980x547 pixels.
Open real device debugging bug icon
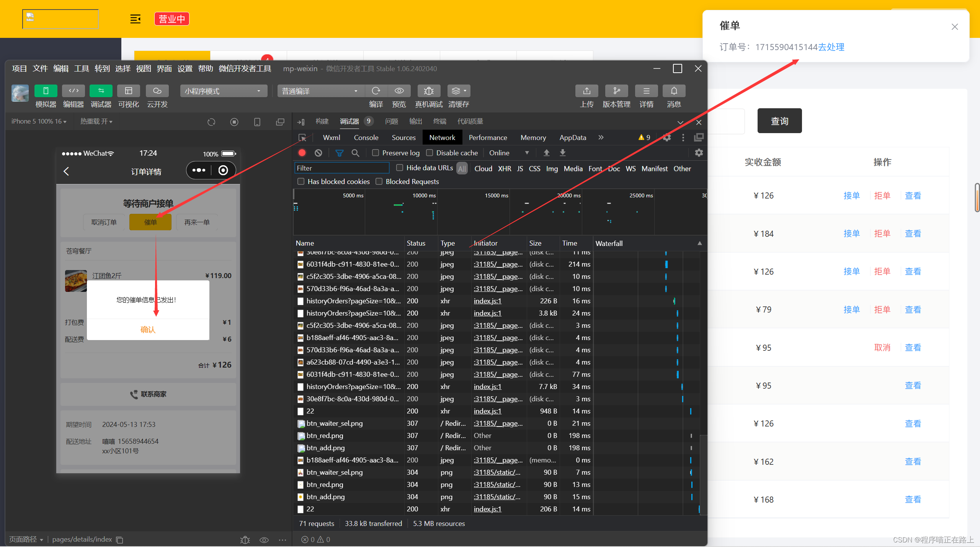429,91
